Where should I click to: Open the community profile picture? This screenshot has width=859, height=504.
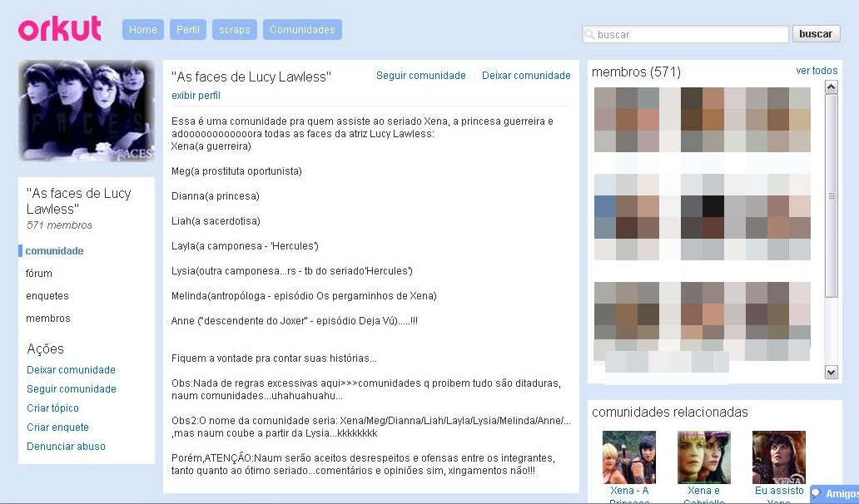pyautogui.click(x=87, y=111)
